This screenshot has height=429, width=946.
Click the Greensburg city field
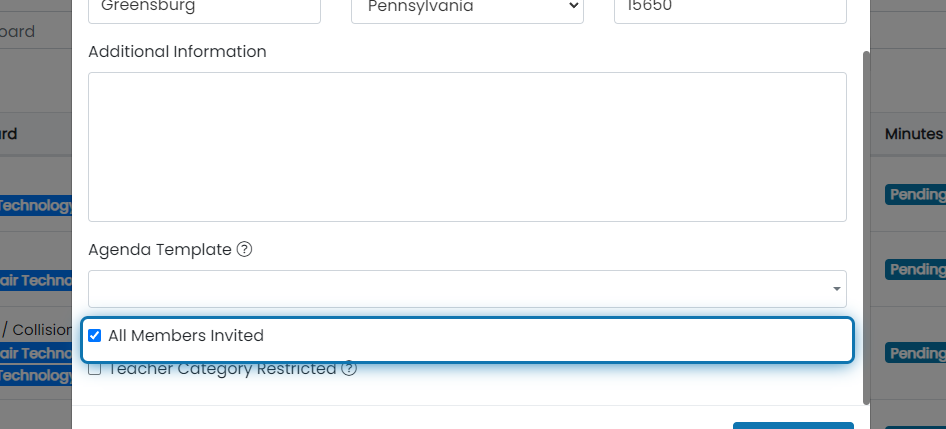click(x=204, y=8)
